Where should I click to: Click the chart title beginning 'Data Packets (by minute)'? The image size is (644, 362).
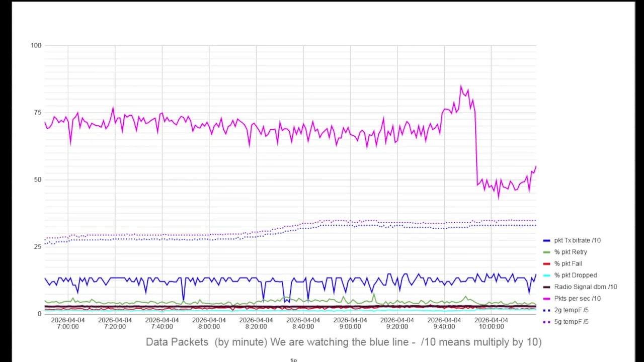[x=344, y=342]
